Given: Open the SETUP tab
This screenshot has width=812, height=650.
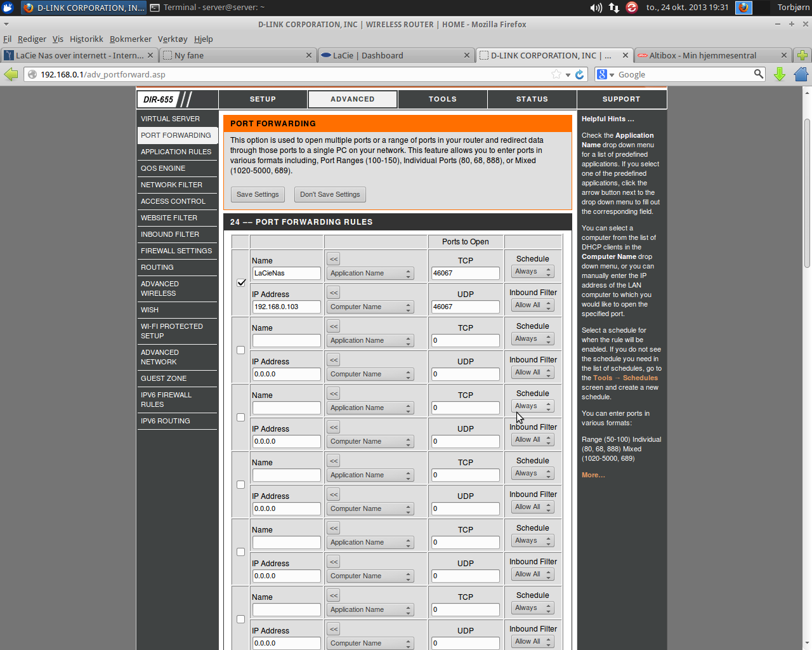Looking at the screenshot, I should click(x=263, y=99).
